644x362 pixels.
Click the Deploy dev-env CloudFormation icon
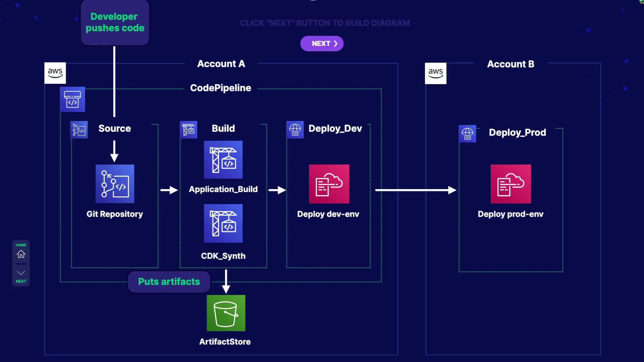click(x=329, y=184)
